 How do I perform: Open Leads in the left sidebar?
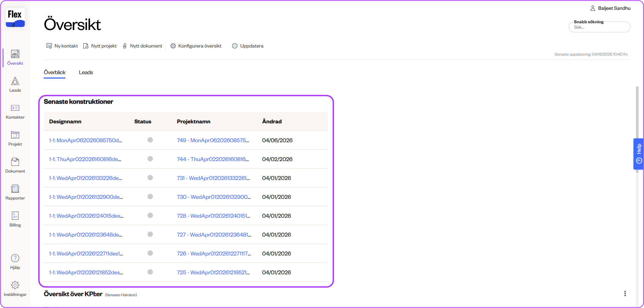click(15, 85)
